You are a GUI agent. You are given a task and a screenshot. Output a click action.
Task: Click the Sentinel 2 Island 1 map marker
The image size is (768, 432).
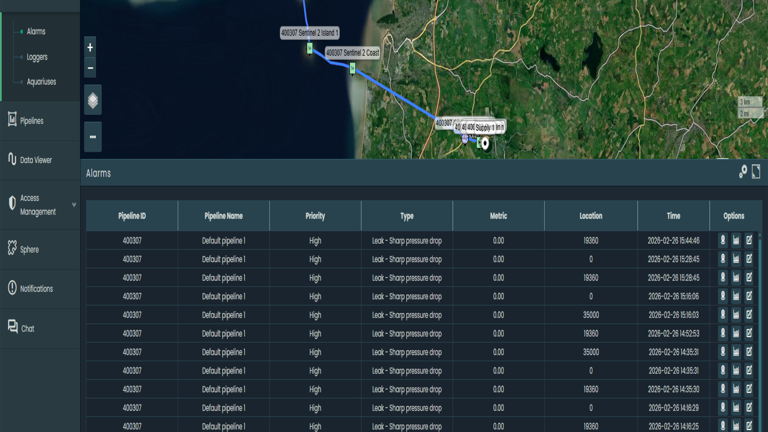tap(310, 48)
